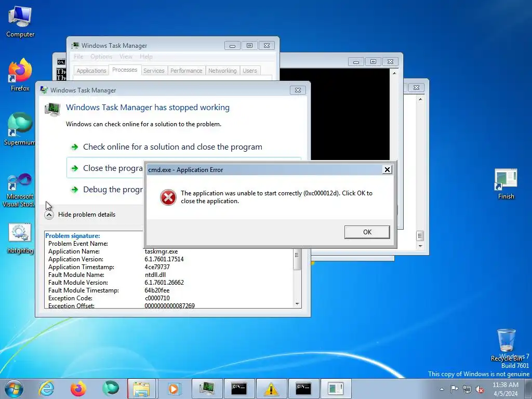Click the Problem signature heading
The height and width of the screenshot is (399, 532).
point(72,236)
